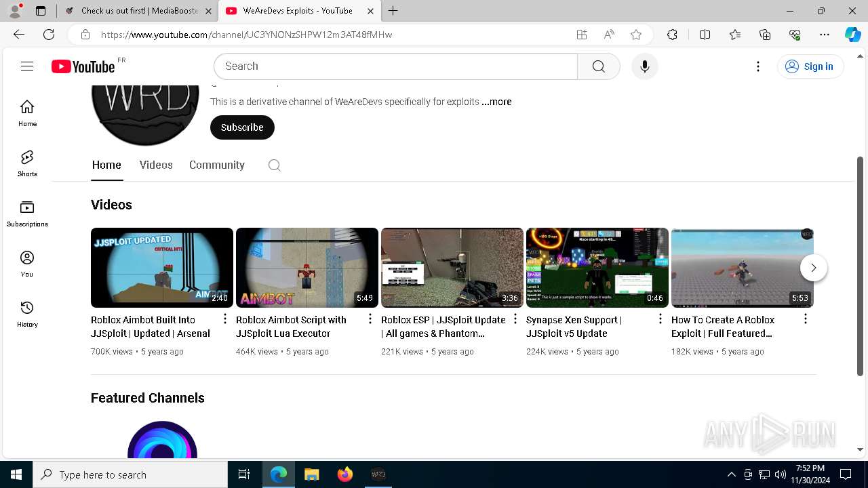Viewport: 868px width, 488px height.
Task: Open the featured channel avatar
Action: 162,441
